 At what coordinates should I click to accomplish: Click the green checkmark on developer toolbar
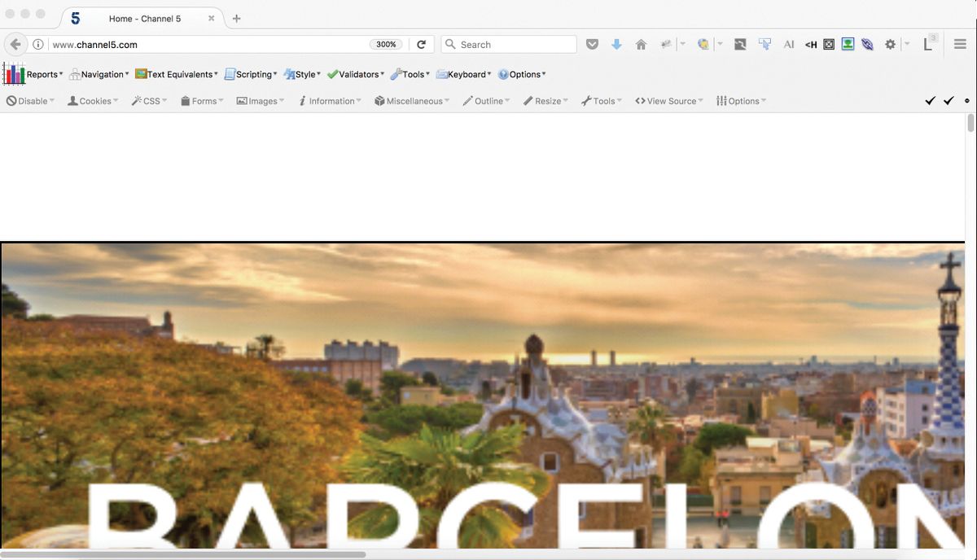click(931, 100)
